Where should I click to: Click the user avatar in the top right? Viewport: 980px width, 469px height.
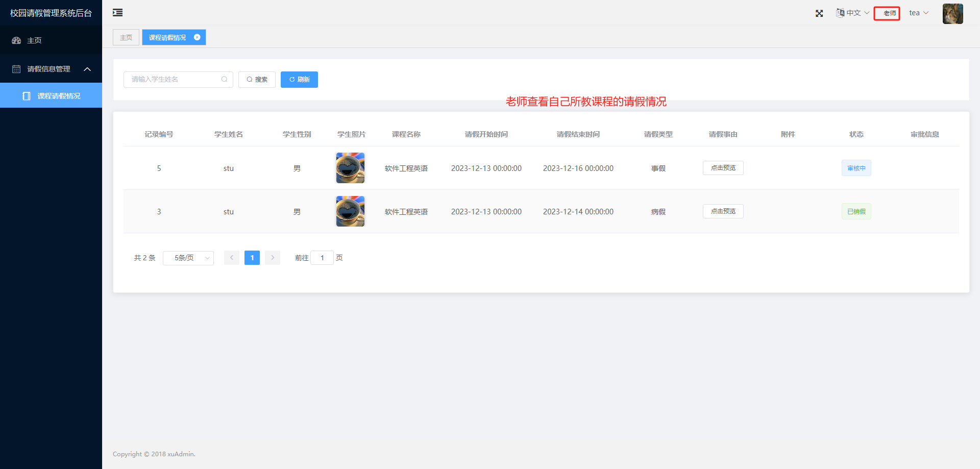[x=952, y=13]
